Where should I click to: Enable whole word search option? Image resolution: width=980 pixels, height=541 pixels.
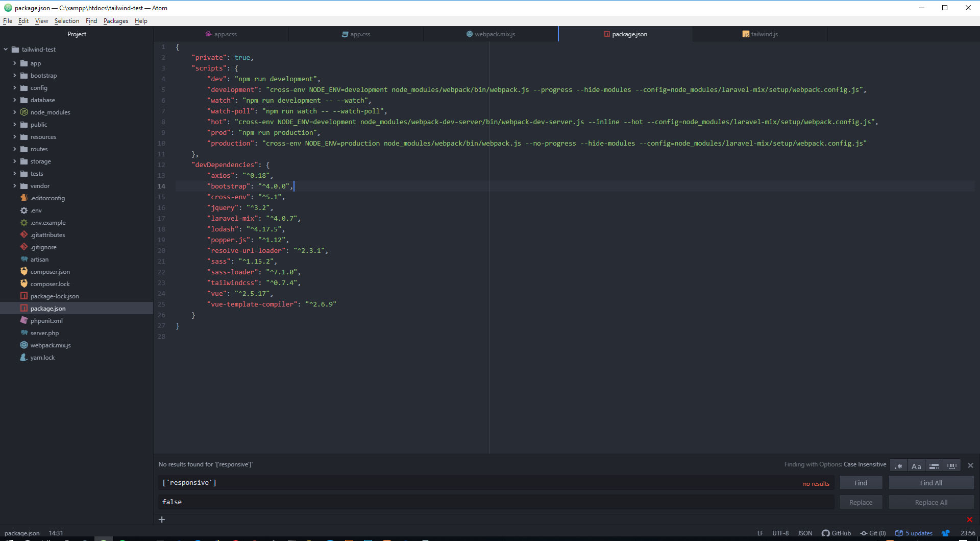point(951,465)
